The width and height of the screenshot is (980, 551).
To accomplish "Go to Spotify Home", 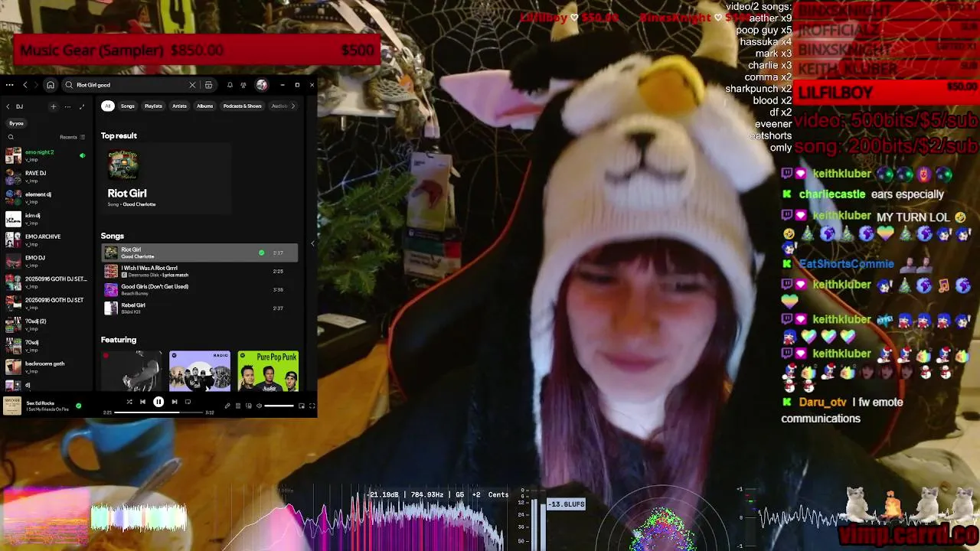I will tap(51, 85).
